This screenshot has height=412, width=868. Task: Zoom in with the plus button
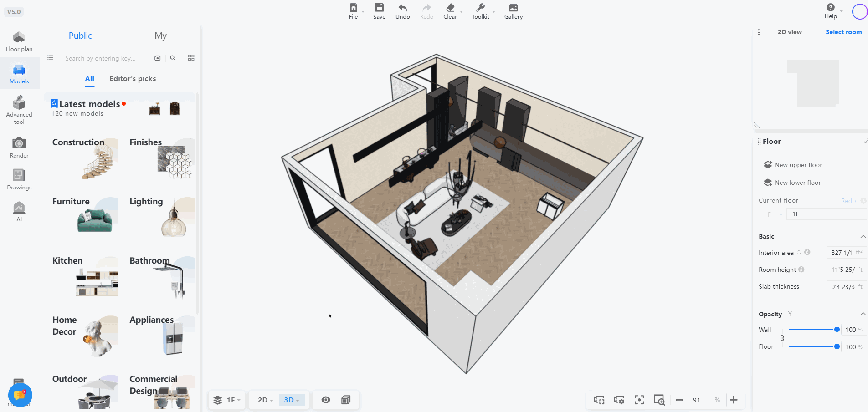[734, 400]
